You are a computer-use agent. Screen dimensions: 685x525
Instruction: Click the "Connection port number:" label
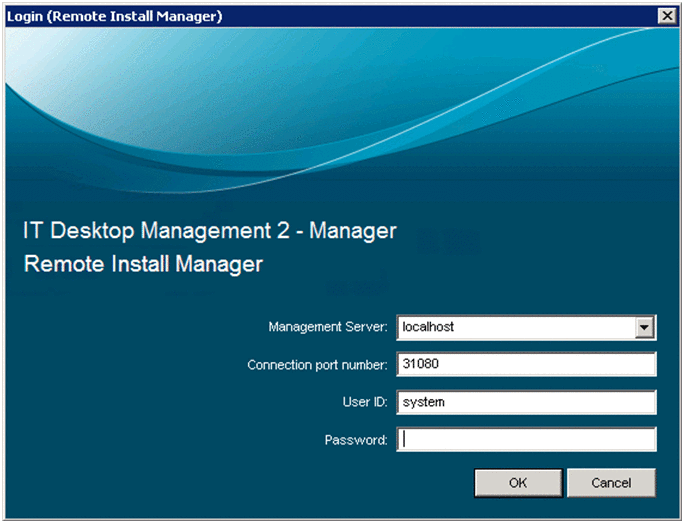pos(317,365)
